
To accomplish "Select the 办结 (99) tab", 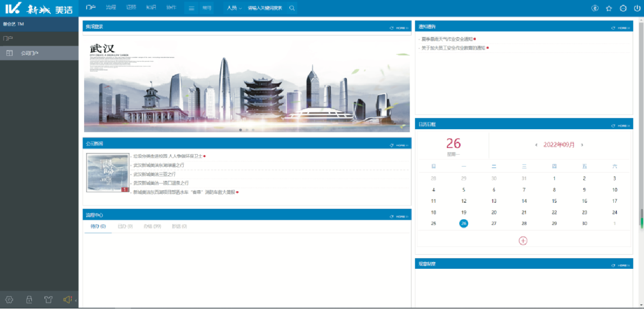I will point(152,226).
